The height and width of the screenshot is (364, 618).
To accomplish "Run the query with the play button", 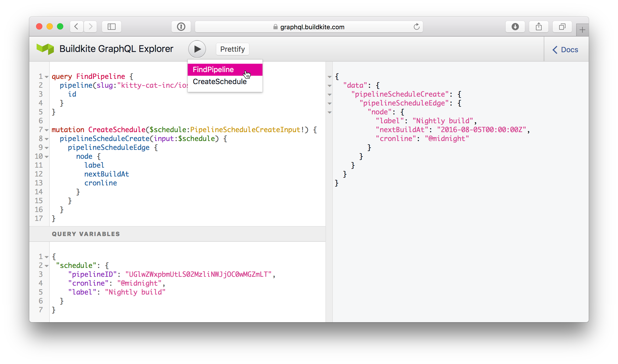I will click(x=197, y=49).
